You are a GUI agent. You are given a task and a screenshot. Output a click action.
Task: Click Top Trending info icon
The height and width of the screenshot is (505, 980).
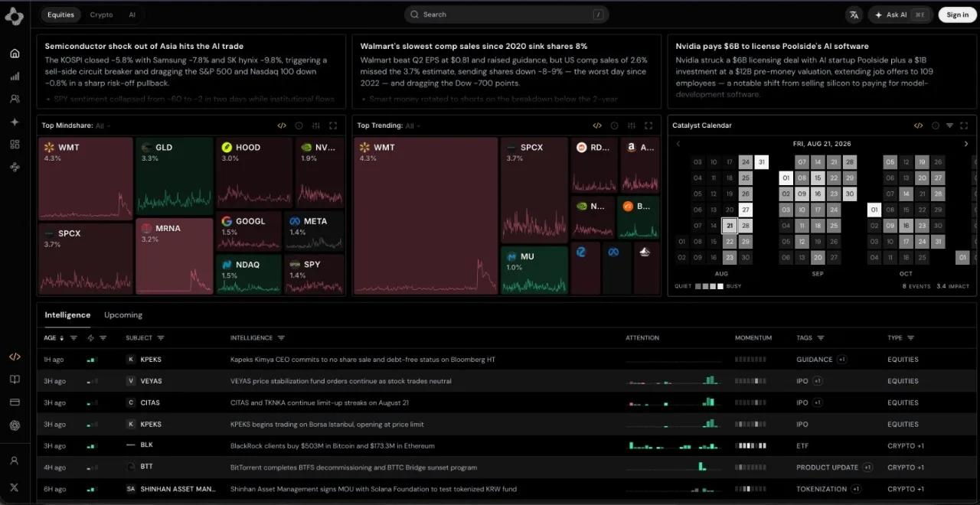point(614,125)
